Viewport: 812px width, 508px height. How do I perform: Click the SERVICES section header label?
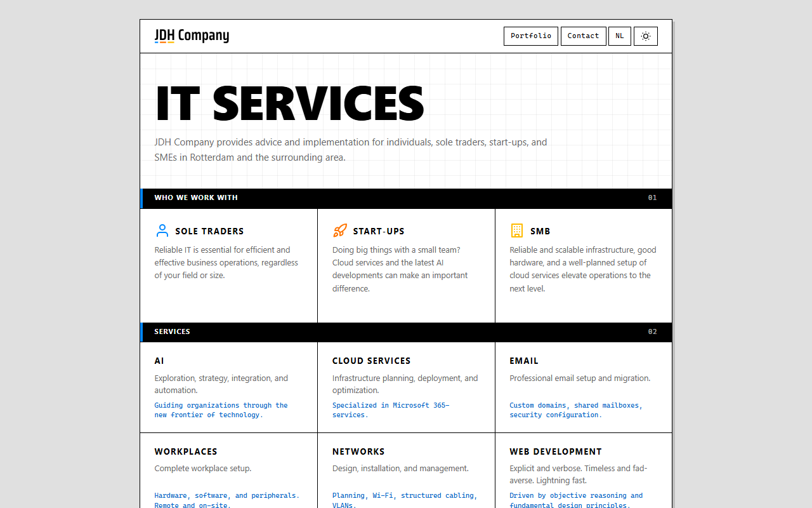coord(173,331)
